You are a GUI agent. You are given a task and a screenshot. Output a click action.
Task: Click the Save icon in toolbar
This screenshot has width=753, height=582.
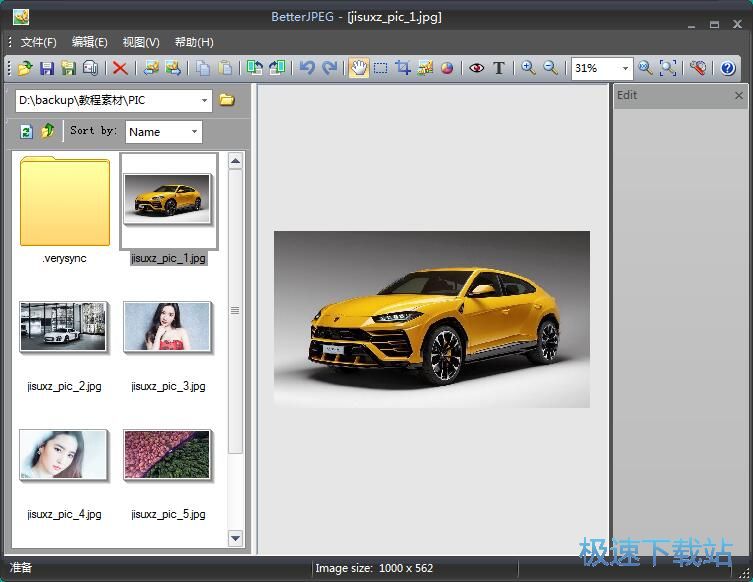coord(46,68)
